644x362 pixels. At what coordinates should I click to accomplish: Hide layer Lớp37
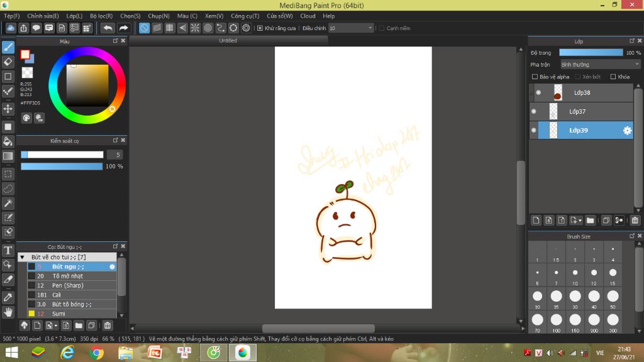tap(534, 111)
